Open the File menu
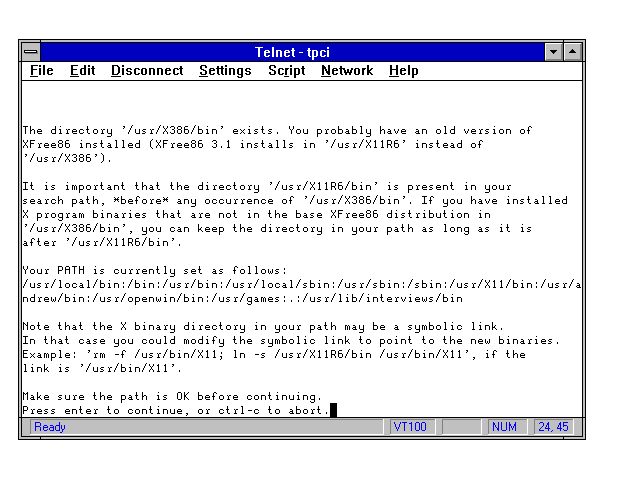Screen dimensions: 640x480 [x=42, y=71]
